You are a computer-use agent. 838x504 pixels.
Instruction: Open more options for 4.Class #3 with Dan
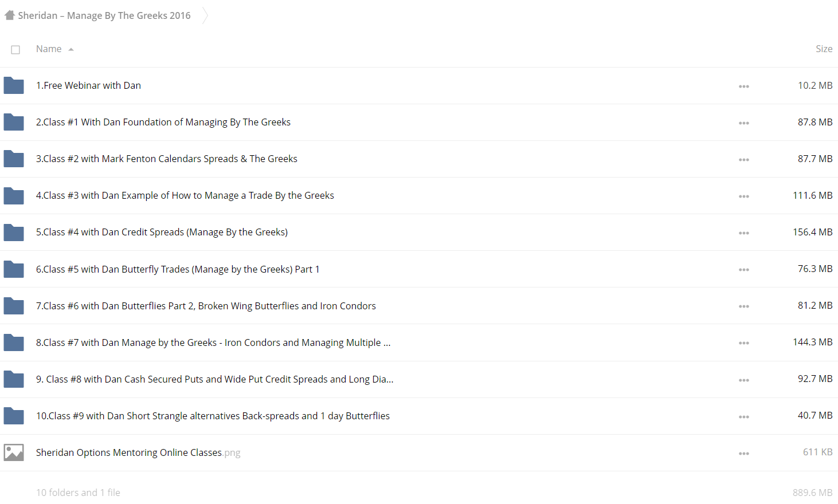point(744,196)
